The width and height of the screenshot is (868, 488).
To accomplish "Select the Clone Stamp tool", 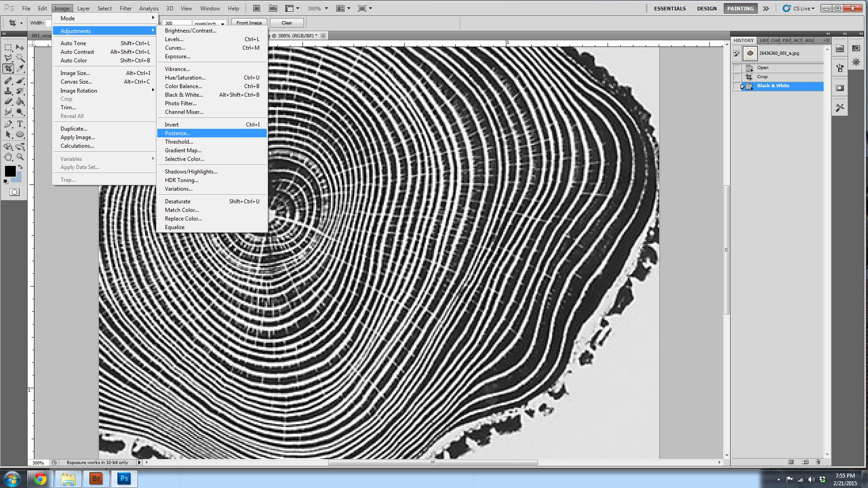I will (x=8, y=91).
